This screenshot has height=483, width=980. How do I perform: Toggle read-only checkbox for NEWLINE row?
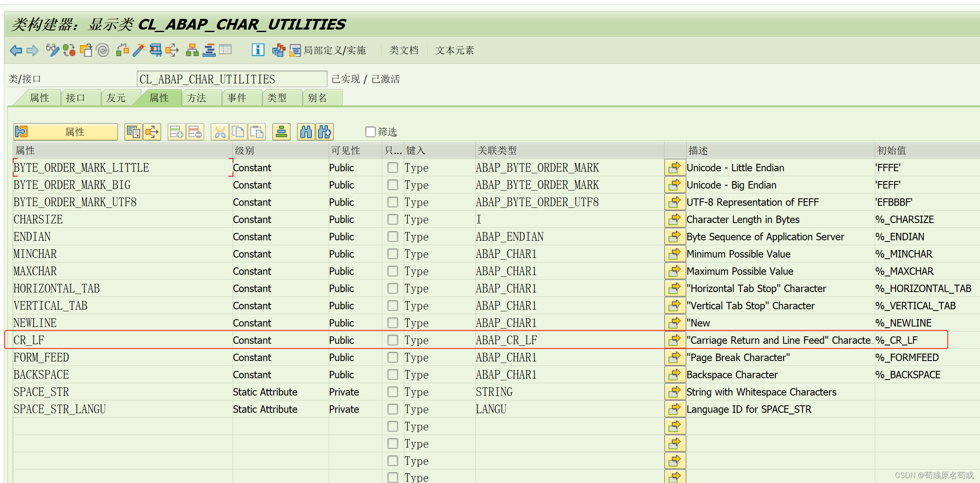[x=393, y=323]
